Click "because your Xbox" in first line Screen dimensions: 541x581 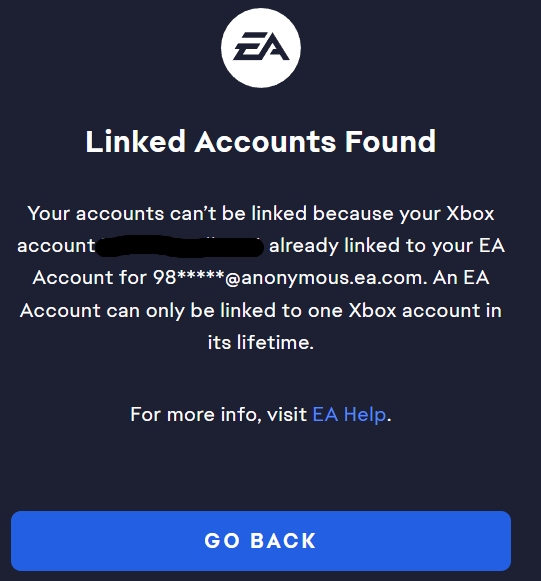[x=404, y=214]
